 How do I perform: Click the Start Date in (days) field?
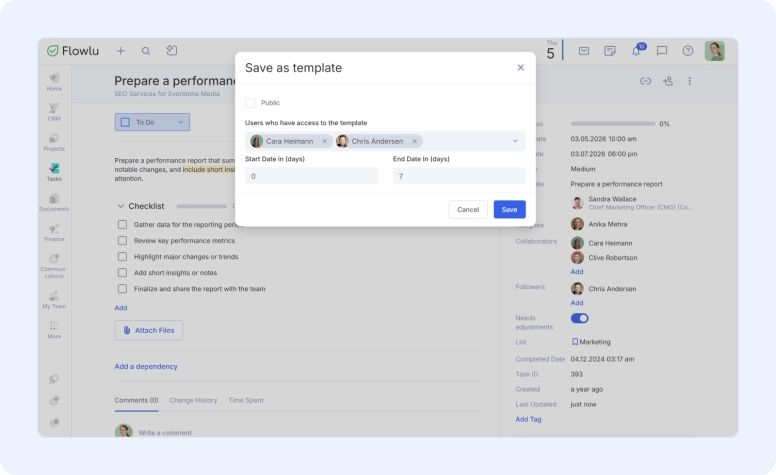pyautogui.click(x=311, y=176)
